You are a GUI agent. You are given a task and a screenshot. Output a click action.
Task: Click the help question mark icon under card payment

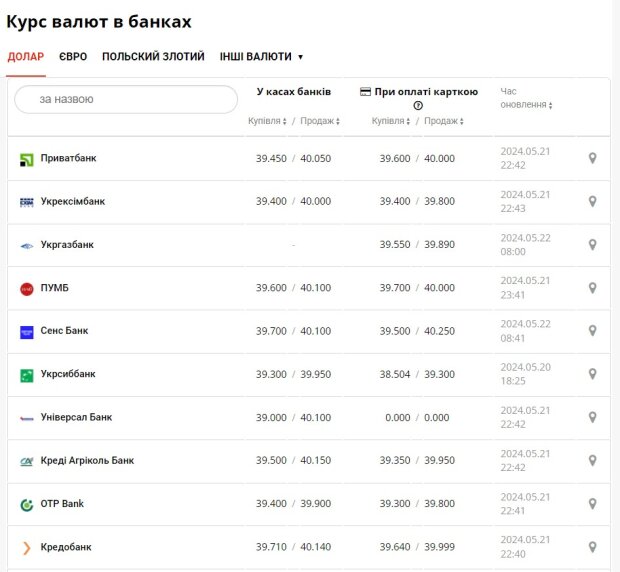click(x=418, y=105)
